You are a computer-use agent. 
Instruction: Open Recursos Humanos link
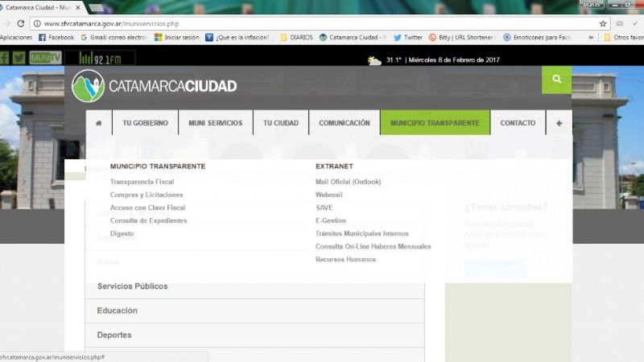point(346,259)
